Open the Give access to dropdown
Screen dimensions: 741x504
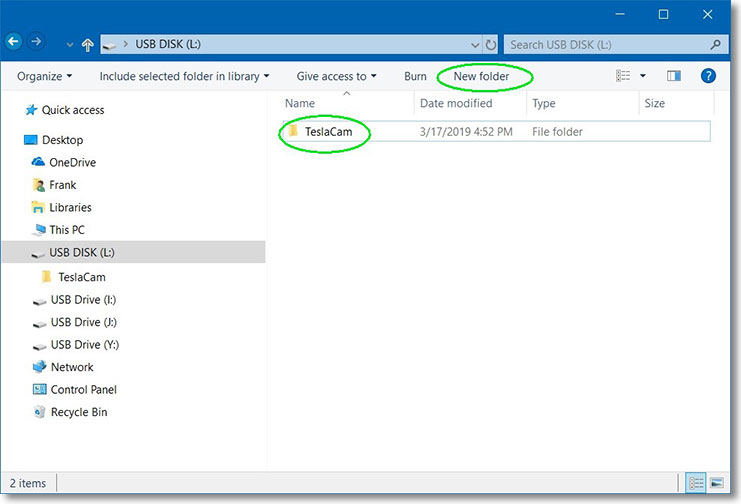tap(337, 76)
